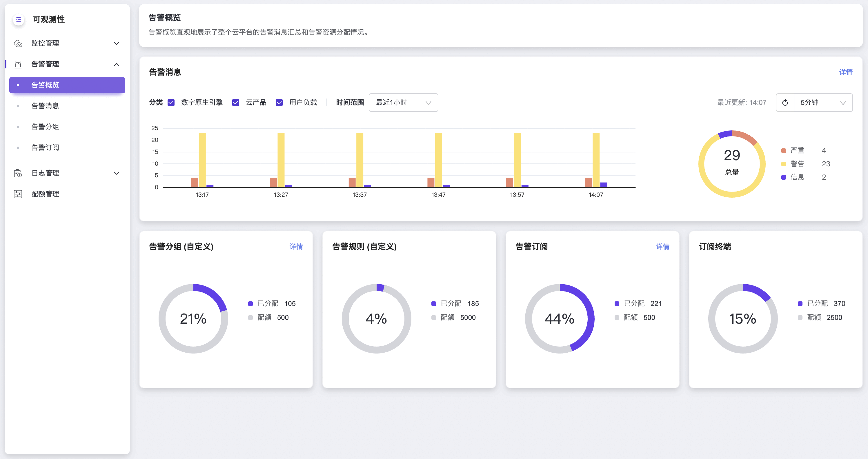Click the 严重 legend color marker
This screenshot has height=459, width=868.
pyautogui.click(x=783, y=150)
